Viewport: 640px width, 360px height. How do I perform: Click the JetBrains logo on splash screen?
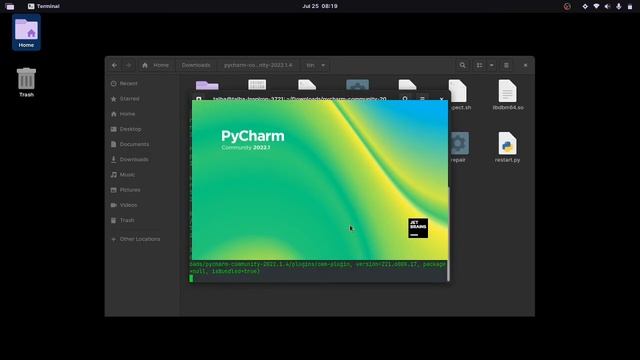[418, 228]
